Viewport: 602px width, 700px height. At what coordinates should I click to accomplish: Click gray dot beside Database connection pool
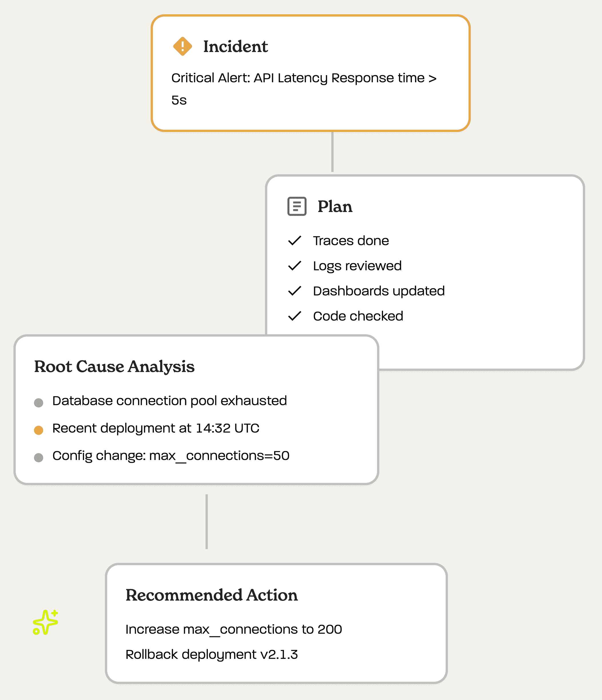pos(39,403)
